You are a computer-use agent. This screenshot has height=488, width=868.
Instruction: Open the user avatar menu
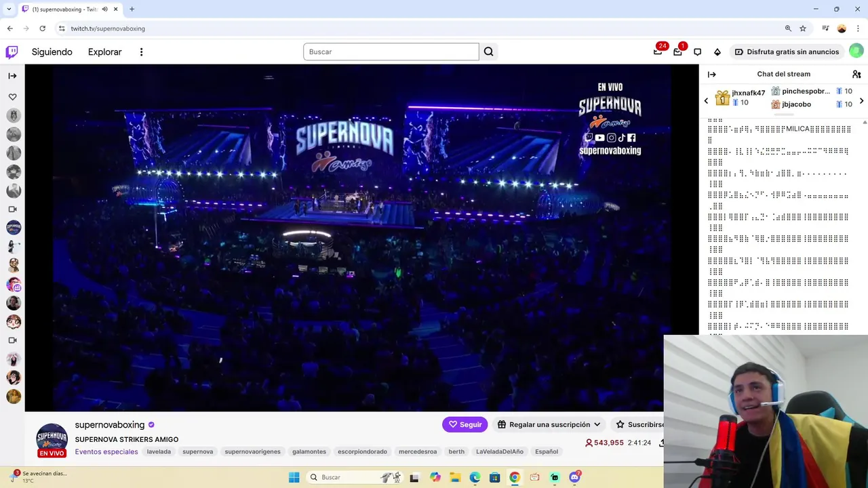(x=856, y=52)
